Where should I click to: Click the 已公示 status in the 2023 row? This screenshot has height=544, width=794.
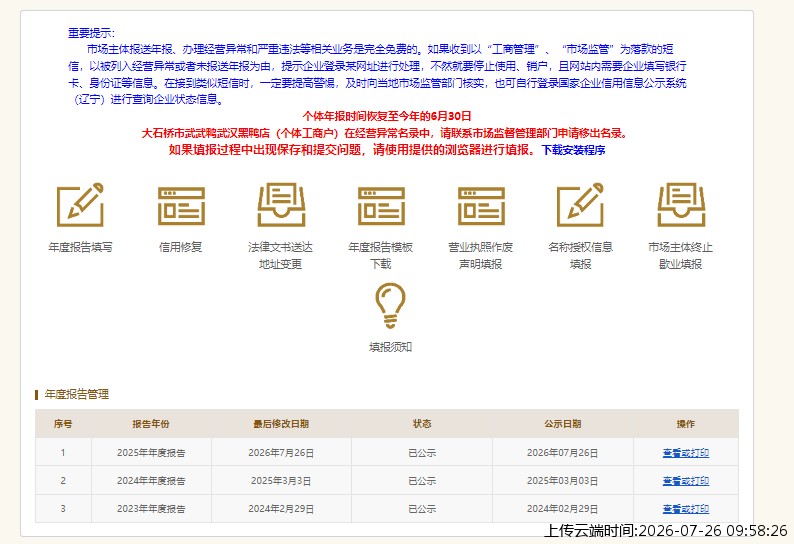tap(422, 509)
